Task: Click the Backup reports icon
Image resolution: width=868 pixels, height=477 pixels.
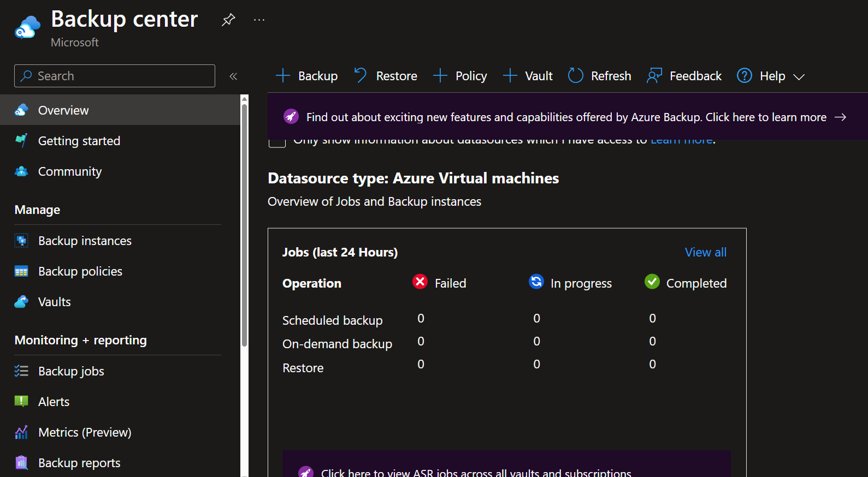Action: pos(21,463)
